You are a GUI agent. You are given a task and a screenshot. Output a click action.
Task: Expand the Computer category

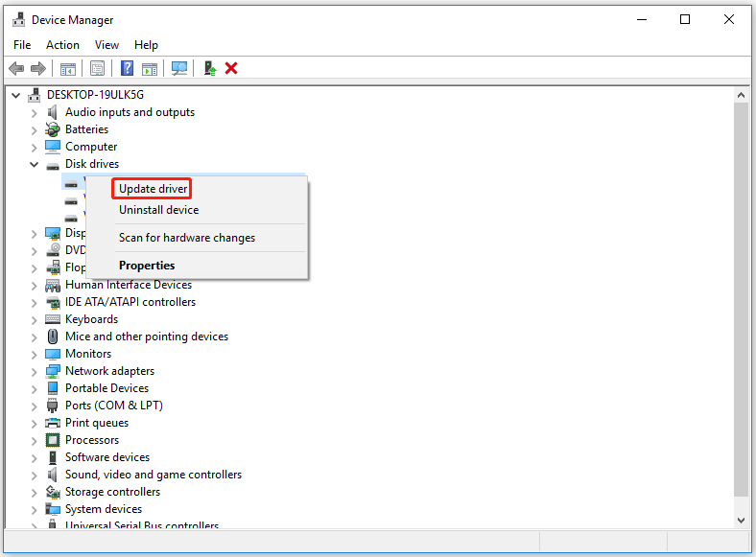pyautogui.click(x=34, y=148)
